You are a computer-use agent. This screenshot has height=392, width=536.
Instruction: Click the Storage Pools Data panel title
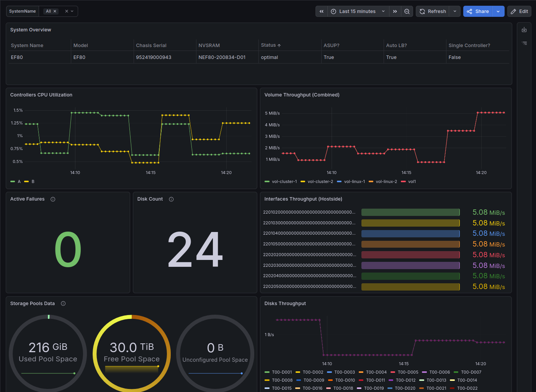click(x=33, y=304)
